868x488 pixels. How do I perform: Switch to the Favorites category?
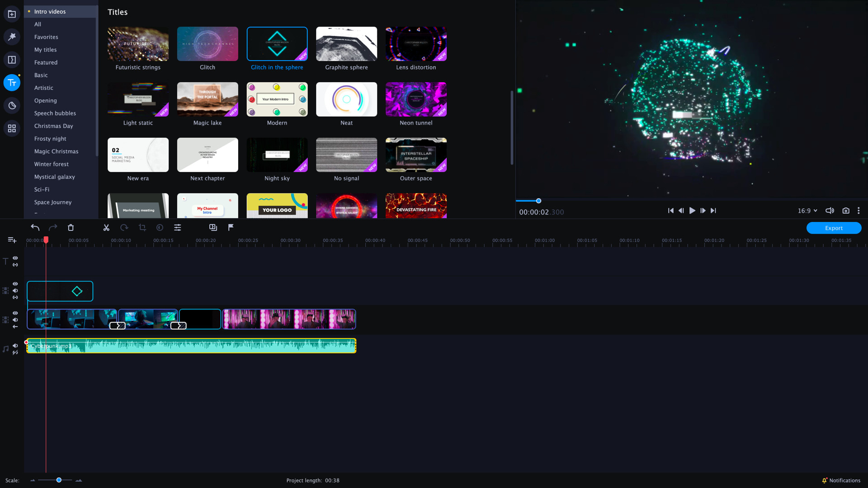pos(46,37)
